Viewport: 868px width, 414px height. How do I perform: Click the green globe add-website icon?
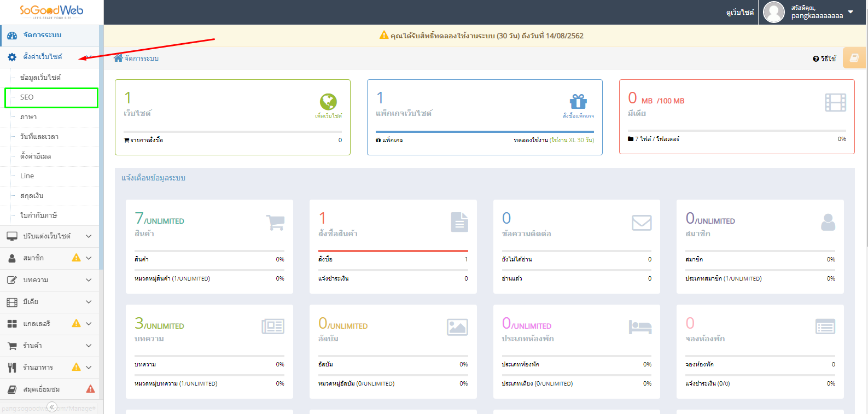[329, 102]
